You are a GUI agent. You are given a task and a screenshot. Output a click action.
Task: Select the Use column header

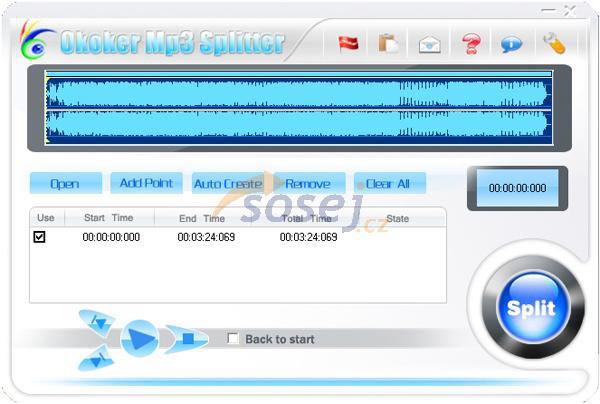(47, 218)
